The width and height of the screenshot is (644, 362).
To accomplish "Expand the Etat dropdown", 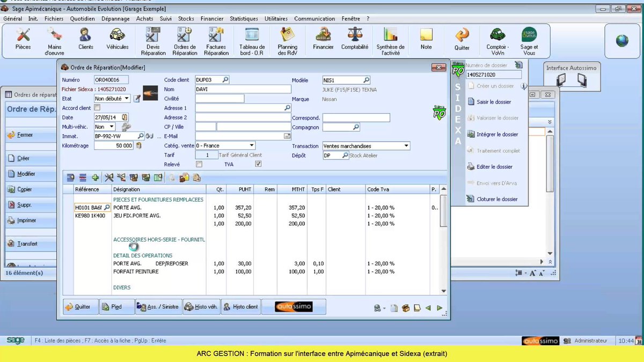I will point(127,99).
